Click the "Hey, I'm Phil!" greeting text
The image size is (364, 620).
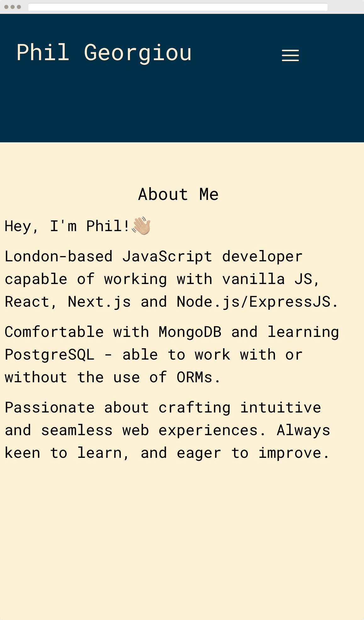pos(67,226)
